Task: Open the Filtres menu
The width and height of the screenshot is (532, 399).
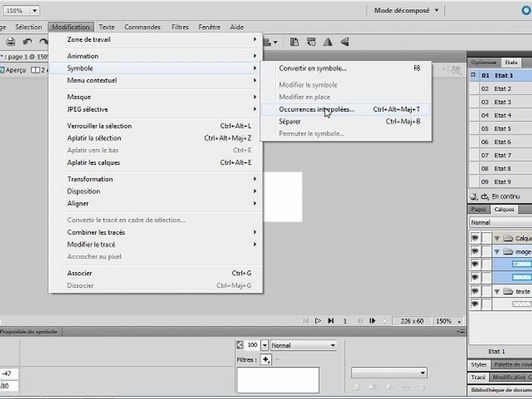Action: pos(180,27)
